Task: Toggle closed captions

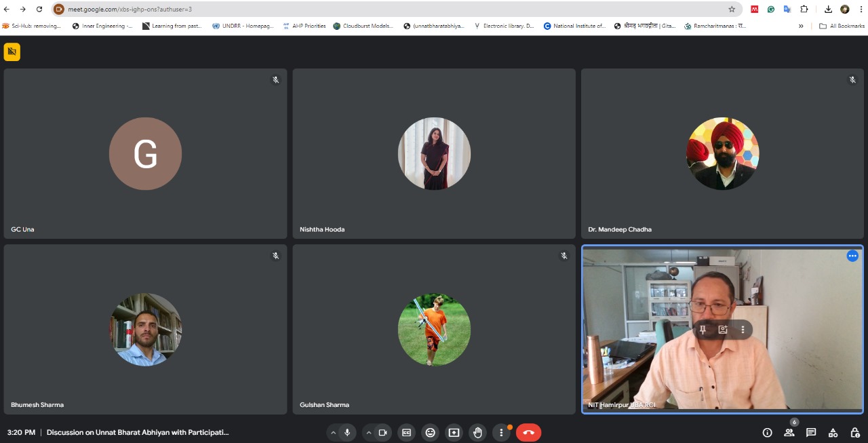Action: tap(406, 433)
